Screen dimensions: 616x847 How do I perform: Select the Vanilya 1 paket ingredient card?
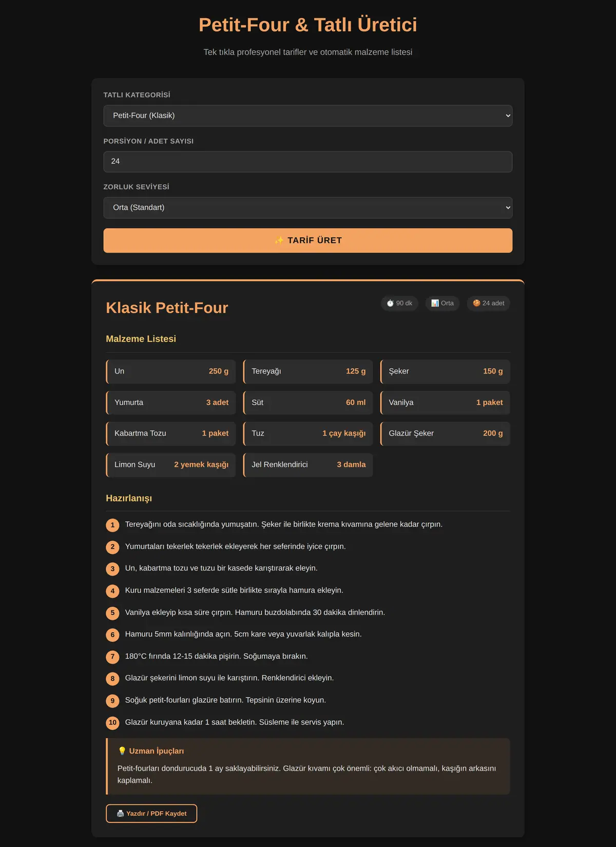[445, 403]
